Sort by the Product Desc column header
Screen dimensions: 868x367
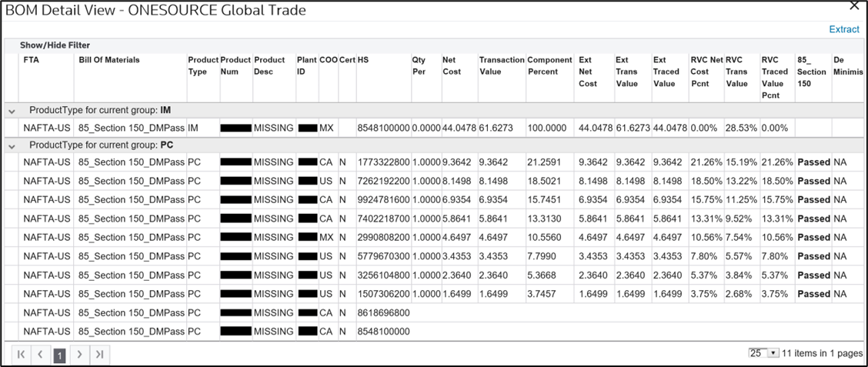(269, 66)
